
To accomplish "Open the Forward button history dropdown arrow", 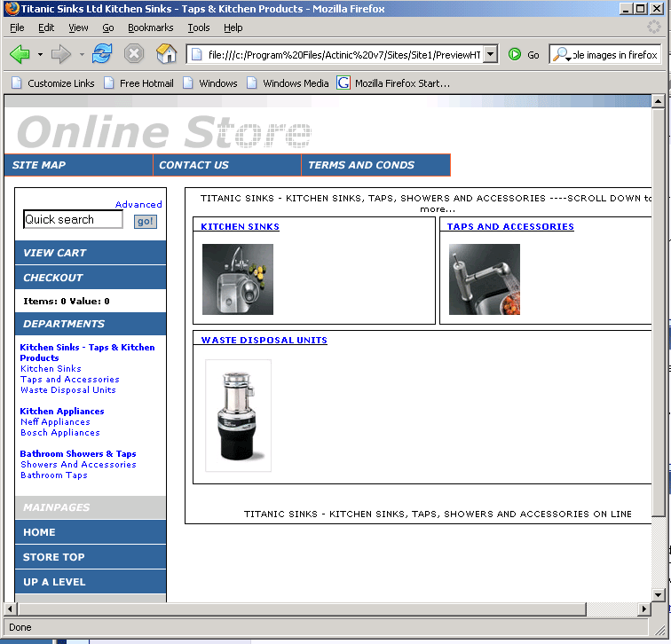I will (x=81, y=55).
